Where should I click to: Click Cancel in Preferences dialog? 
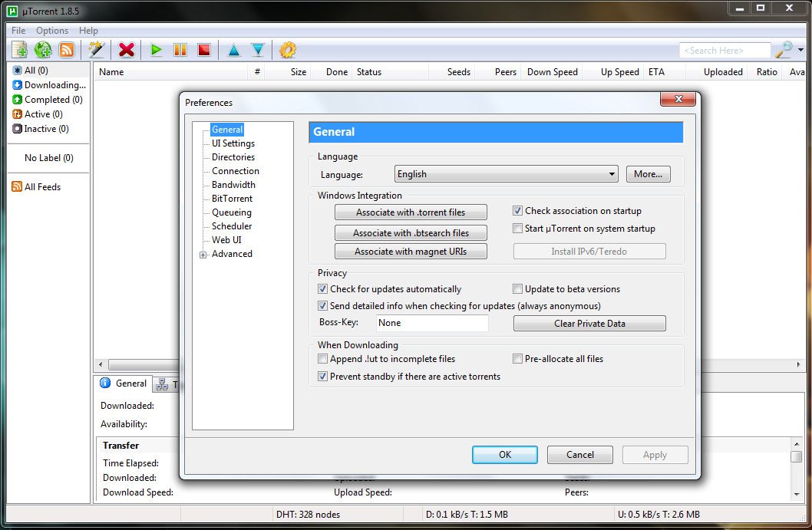[580, 454]
